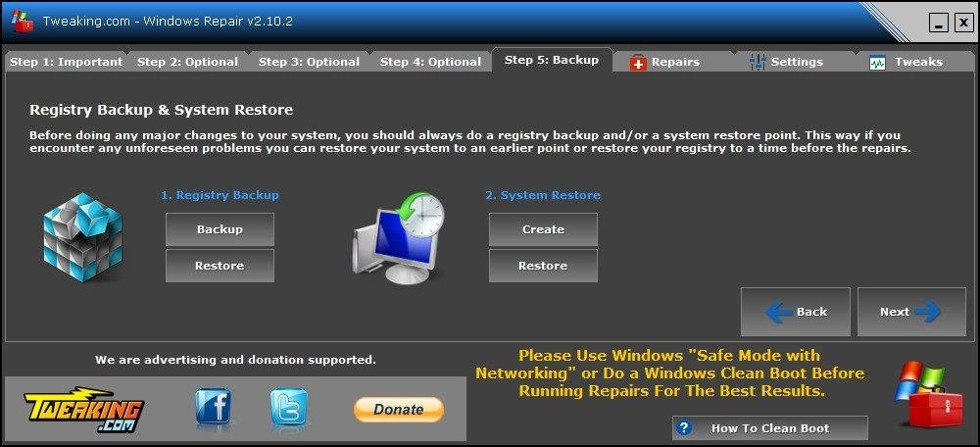Click the Twitter bird icon
This screenshot has height=447, width=980.
pyautogui.click(x=289, y=407)
